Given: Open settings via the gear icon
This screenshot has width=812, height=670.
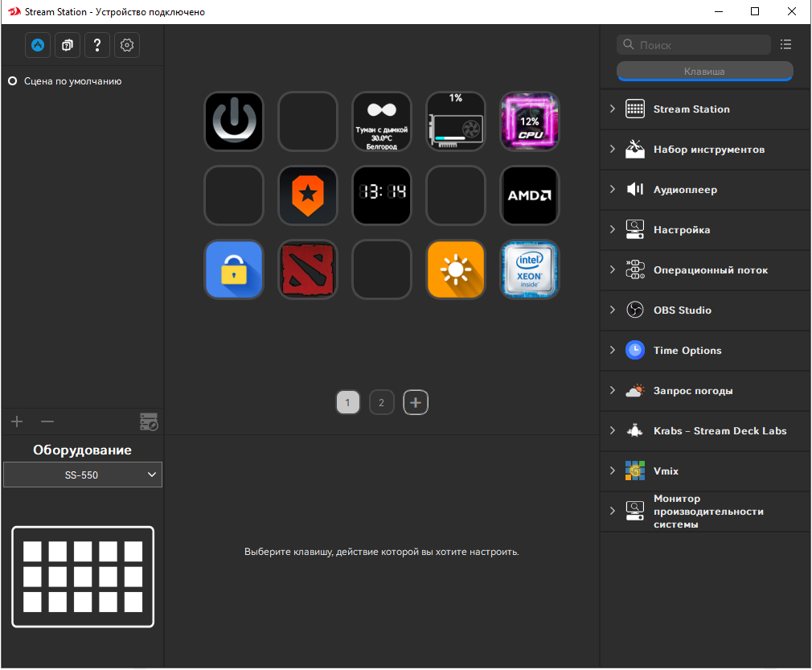Looking at the screenshot, I should click(127, 45).
